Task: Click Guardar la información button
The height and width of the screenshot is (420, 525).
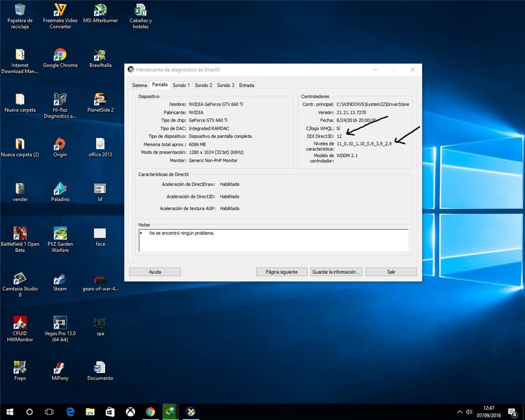Action: 336,272
